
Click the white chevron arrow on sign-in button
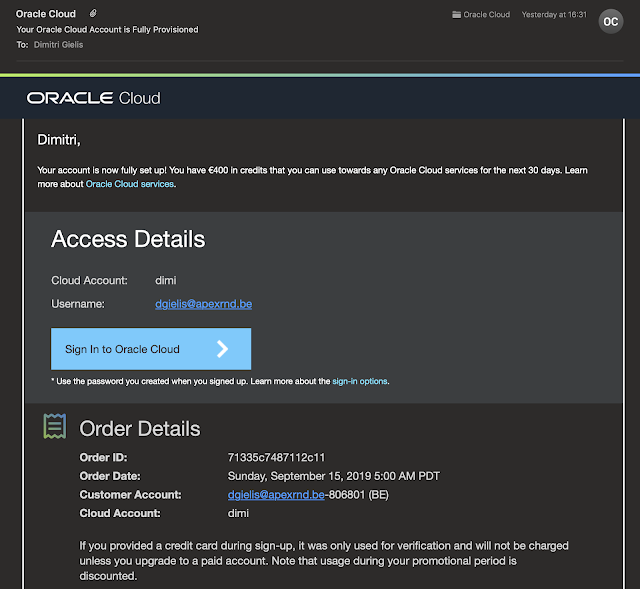tap(222, 349)
